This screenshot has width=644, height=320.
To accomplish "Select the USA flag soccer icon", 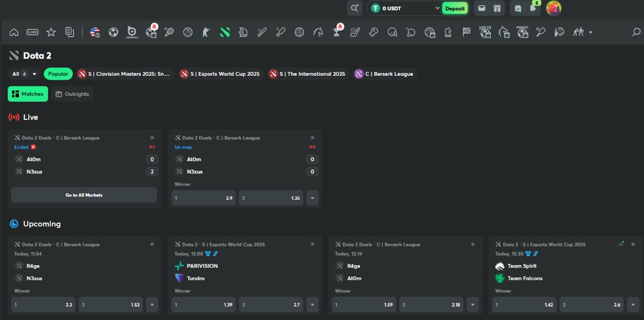I will (95, 32).
